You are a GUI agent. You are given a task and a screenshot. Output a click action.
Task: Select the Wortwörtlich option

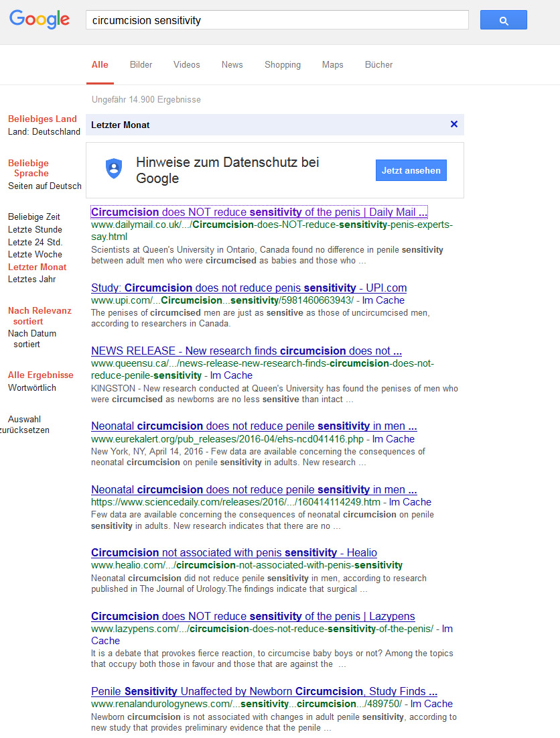32,388
